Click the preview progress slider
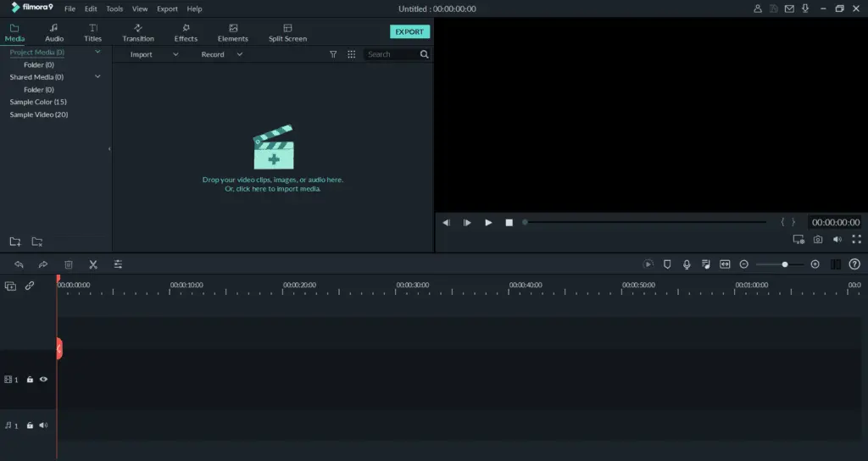 (x=645, y=223)
